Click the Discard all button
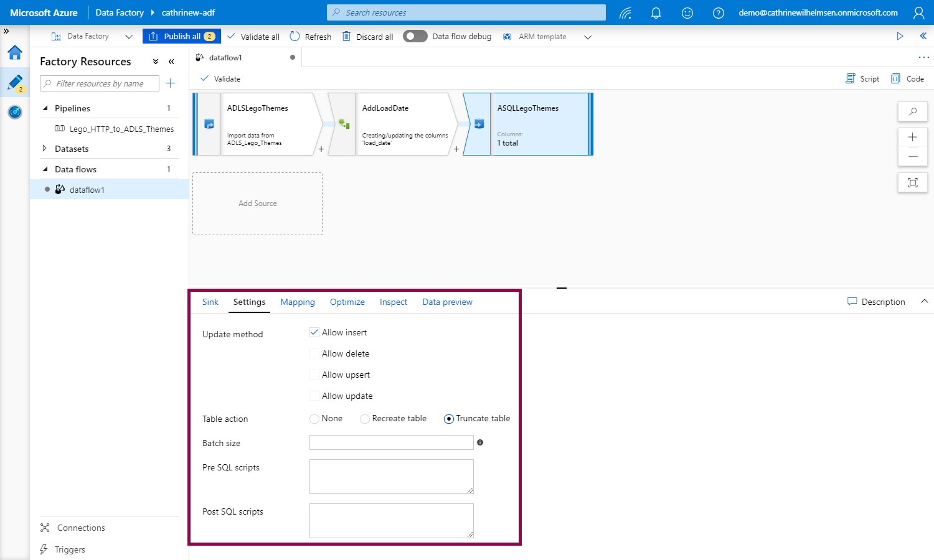 pyautogui.click(x=368, y=37)
